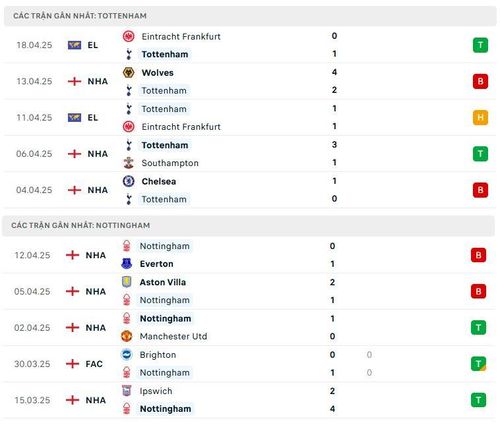Open the Eintracht Frankfurt team link on 18.04.25
The width and height of the screenshot is (500, 425).
(181, 36)
